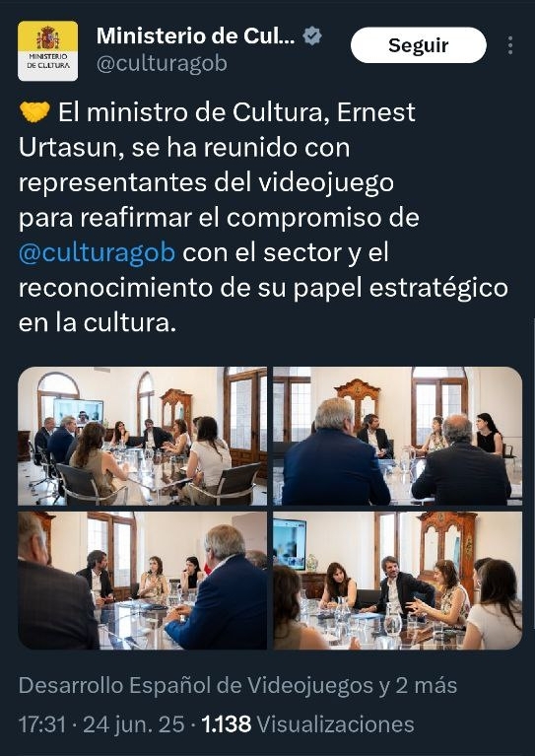
Task: Open top-left meeting room photo
Action: tap(142, 436)
